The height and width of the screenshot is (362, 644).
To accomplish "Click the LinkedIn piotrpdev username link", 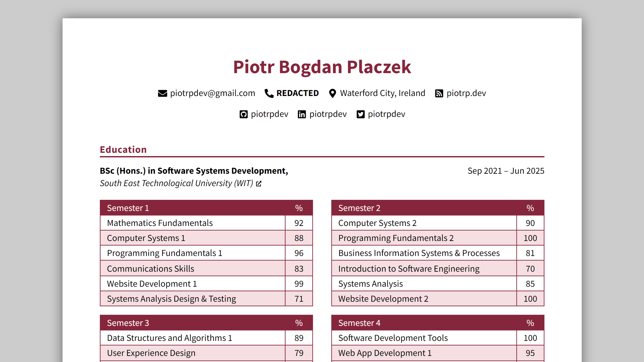I will click(328, 114).
